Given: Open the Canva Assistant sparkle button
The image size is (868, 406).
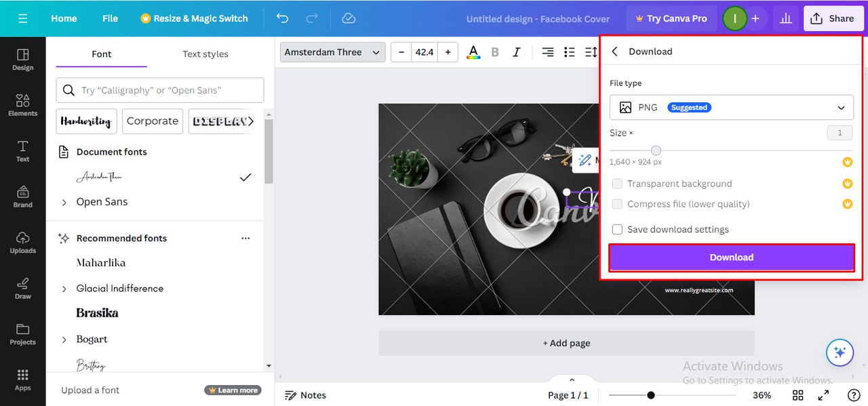Looking at the screenshot, I should [x=840, y=352].
